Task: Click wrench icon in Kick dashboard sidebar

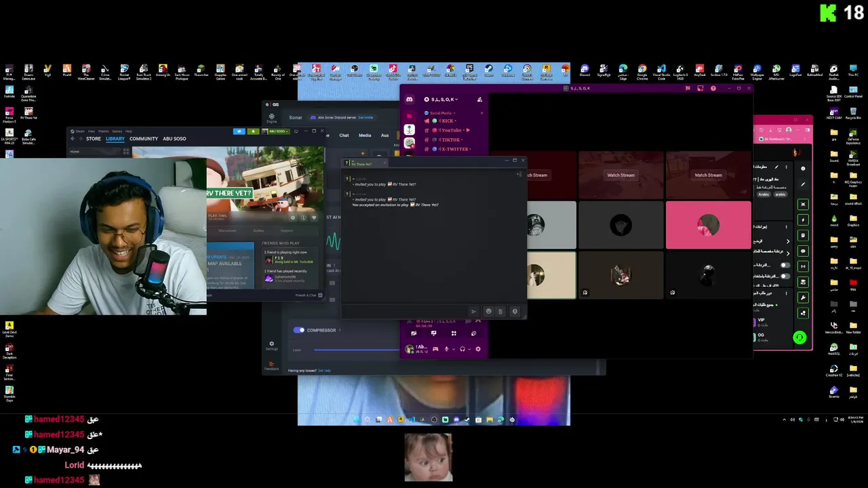Action: 803,298
